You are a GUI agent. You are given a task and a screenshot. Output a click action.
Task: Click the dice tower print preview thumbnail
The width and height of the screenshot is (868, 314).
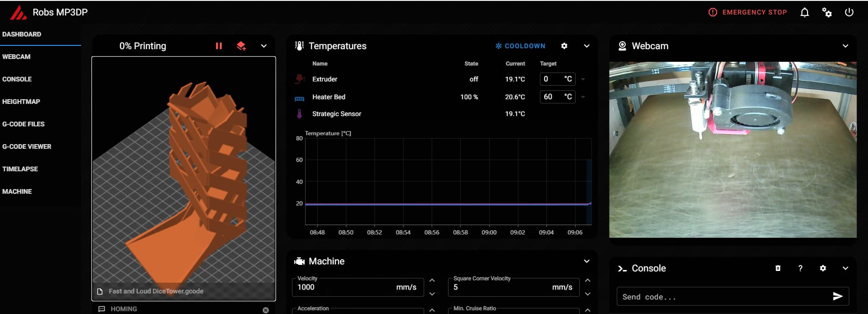[184, 178]
